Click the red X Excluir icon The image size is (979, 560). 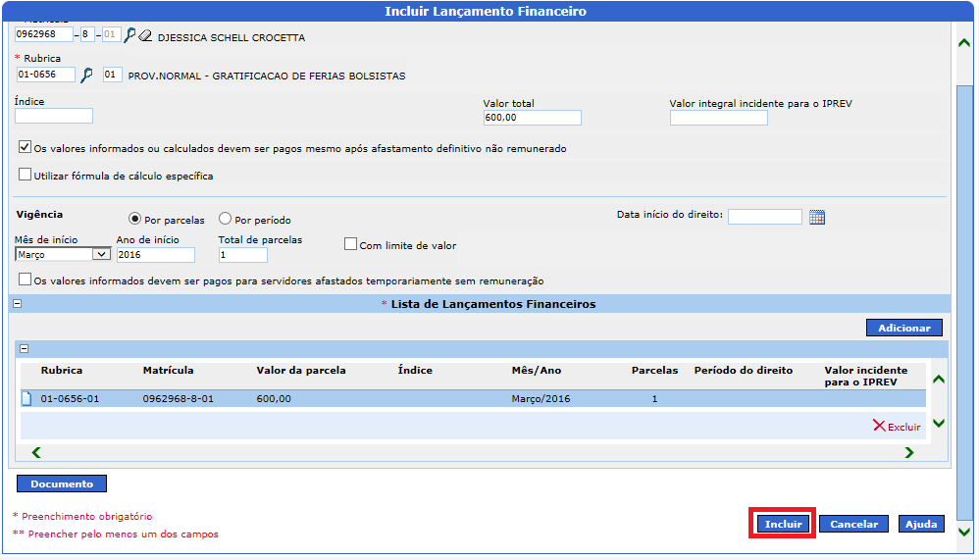pos(879,426)
